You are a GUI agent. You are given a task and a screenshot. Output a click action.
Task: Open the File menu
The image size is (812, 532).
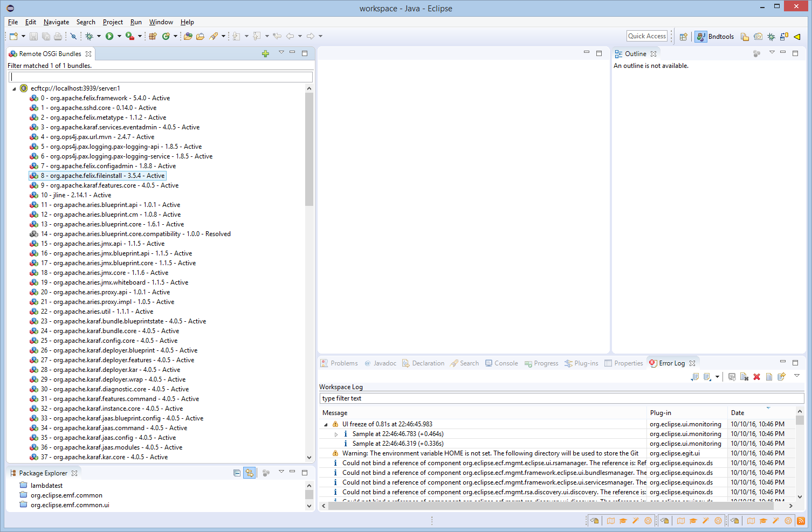(13, 22)
